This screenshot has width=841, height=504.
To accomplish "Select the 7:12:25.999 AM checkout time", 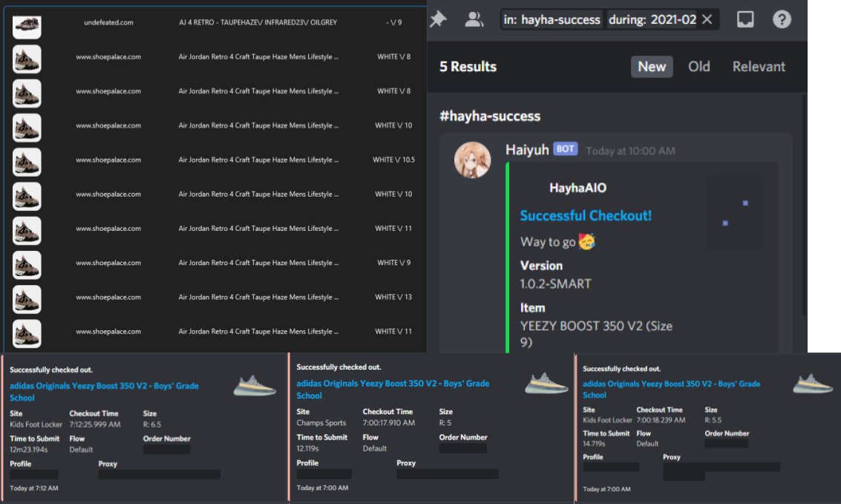I will 95,424.
